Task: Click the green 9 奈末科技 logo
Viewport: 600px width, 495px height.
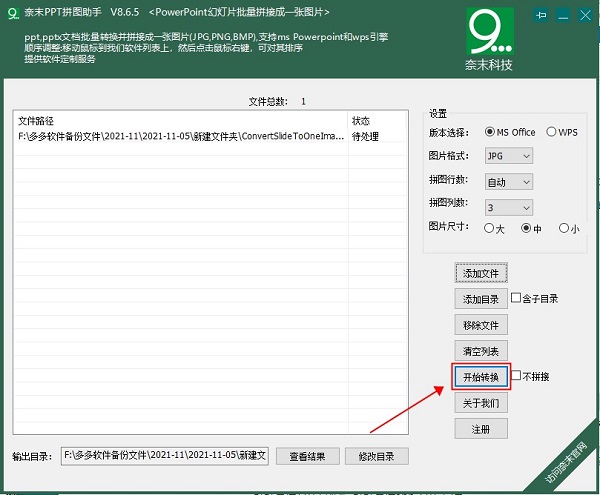Action: point(490,38)
